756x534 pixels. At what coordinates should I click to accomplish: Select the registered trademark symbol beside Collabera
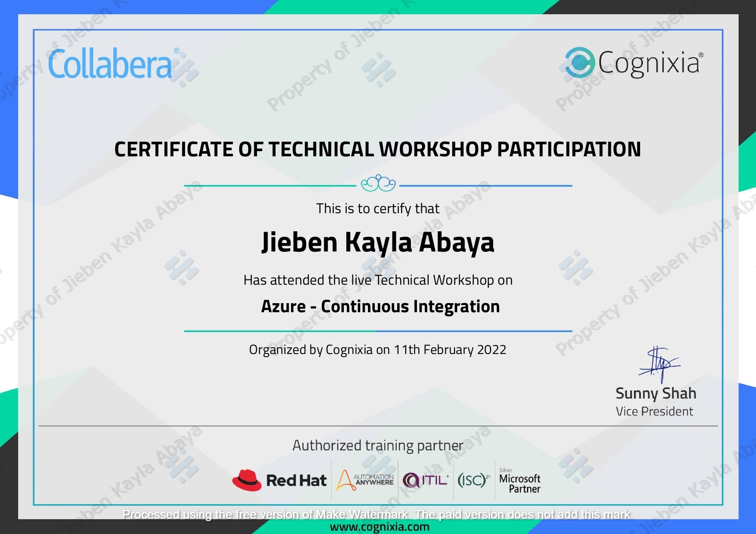175,50
